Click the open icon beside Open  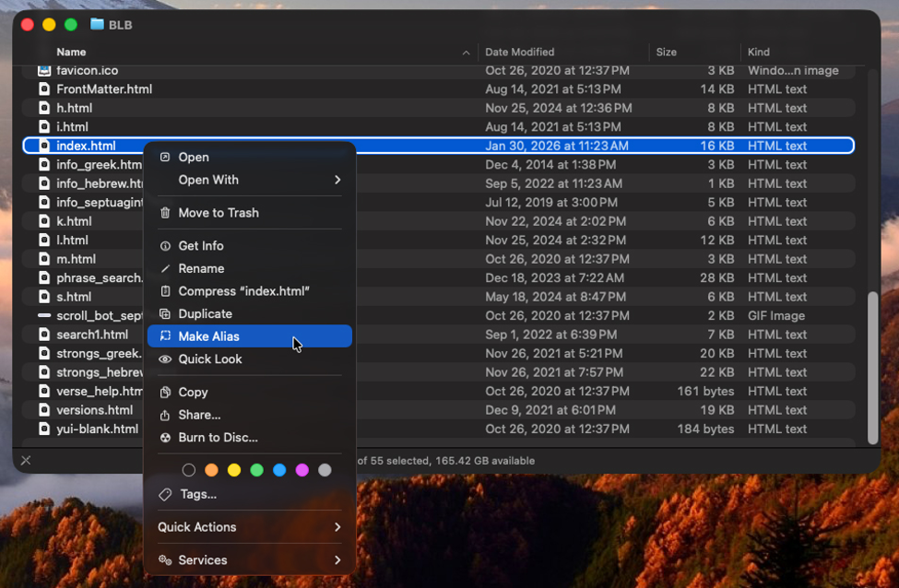(165, 157)
